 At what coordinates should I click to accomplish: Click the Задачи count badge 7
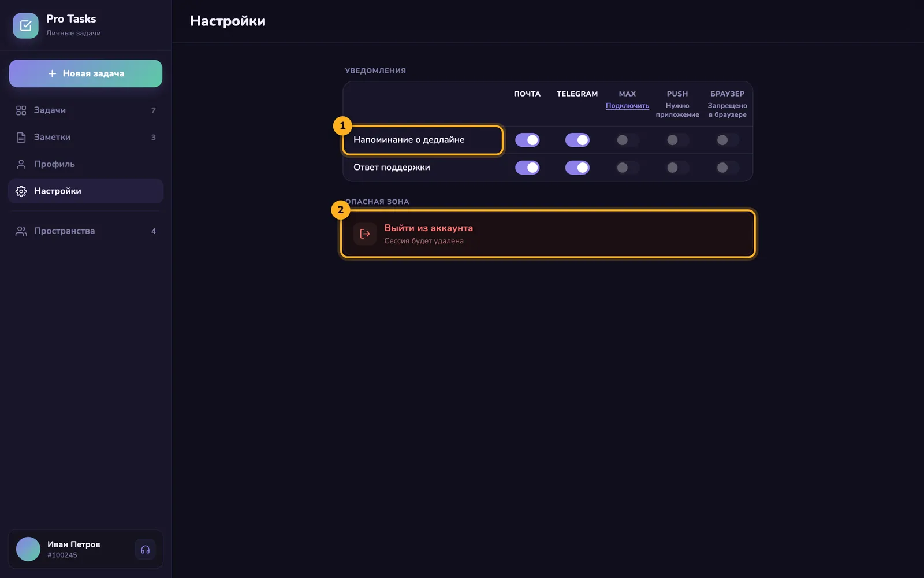pos(154,110)
